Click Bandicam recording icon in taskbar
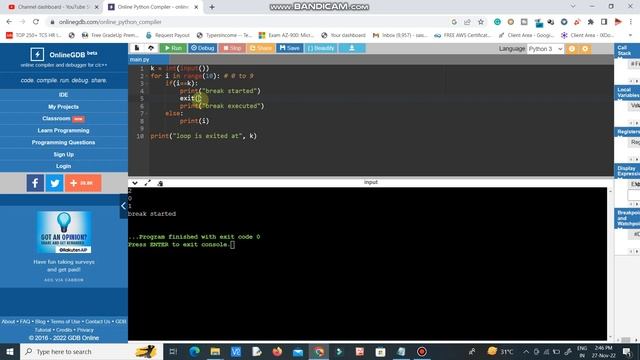640x360 pixels. click(422, 351)
